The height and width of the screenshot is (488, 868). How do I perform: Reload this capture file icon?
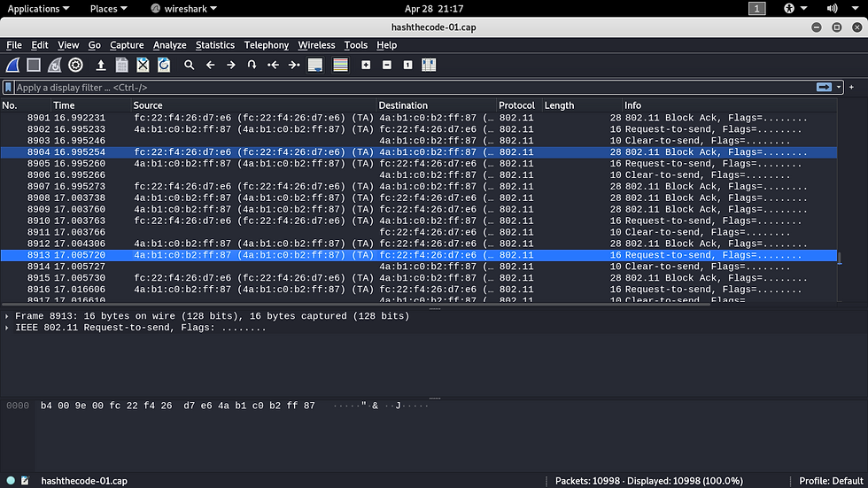click(164, 66)
